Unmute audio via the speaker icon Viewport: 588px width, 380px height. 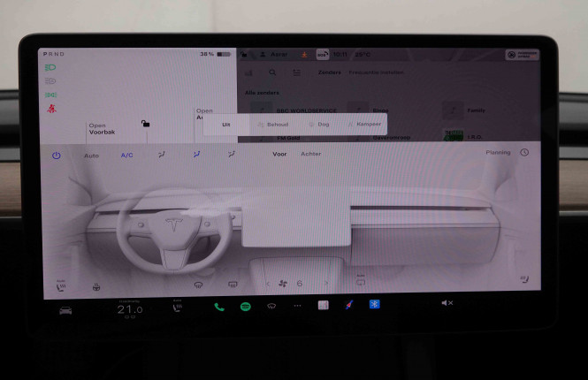point(447,304)
